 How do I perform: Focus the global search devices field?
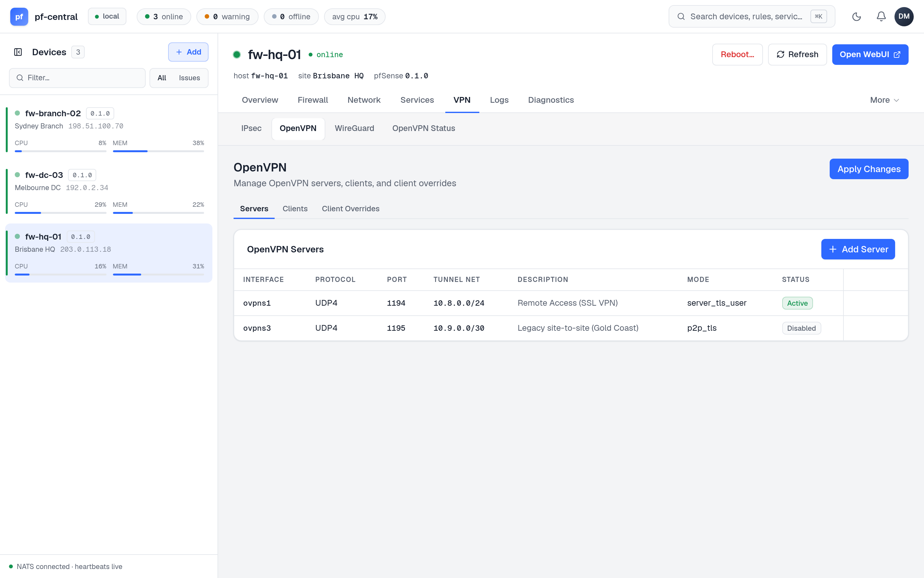click(x=751, y=16)
